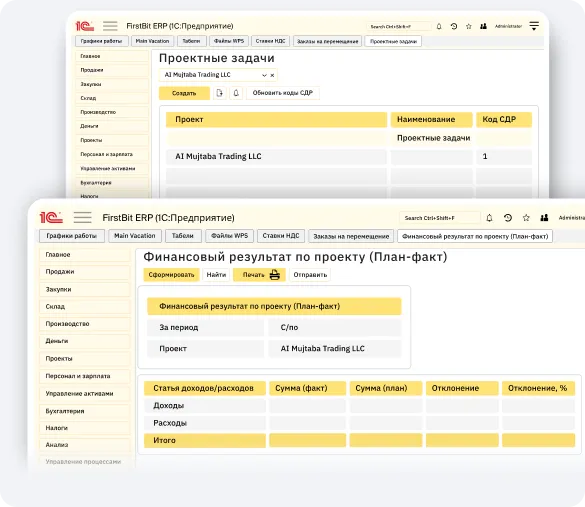
Task: Click the document icon next to Создать
Action: [220, 93]
